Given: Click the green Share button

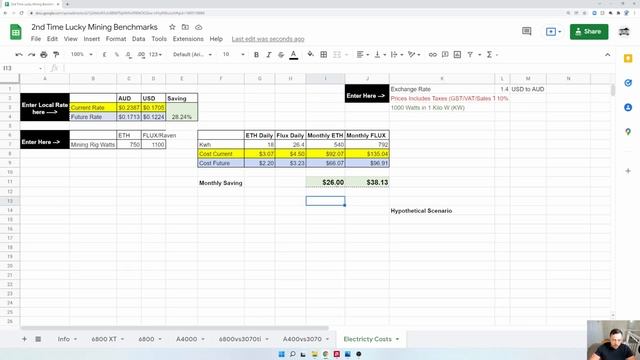Looking at the screenshot, I should 589,31.
